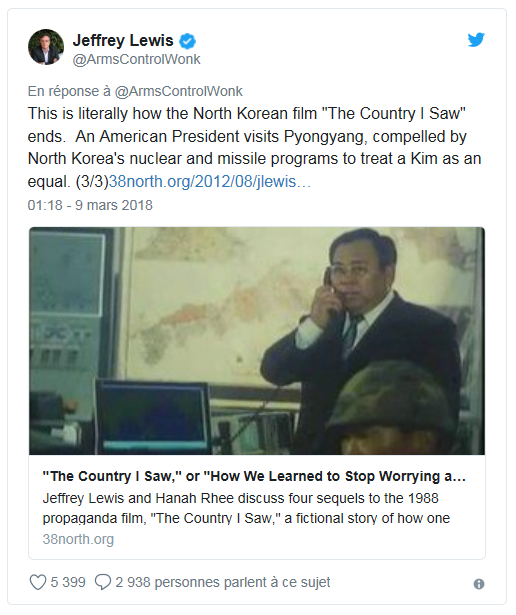
Task: Click the card headline "The Country I Saw"
Action: (254, 476)
